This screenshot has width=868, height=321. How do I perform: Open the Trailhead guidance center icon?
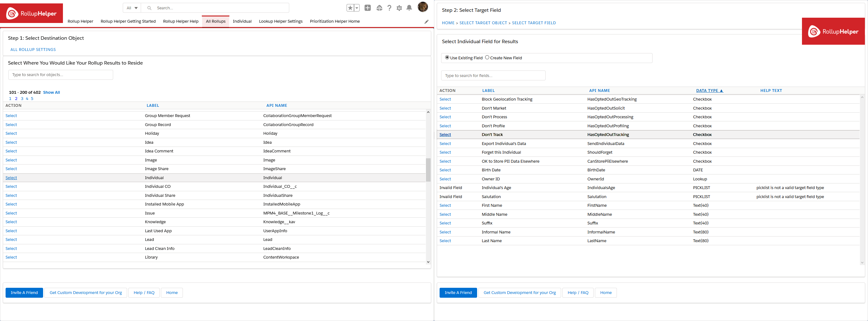379,8
